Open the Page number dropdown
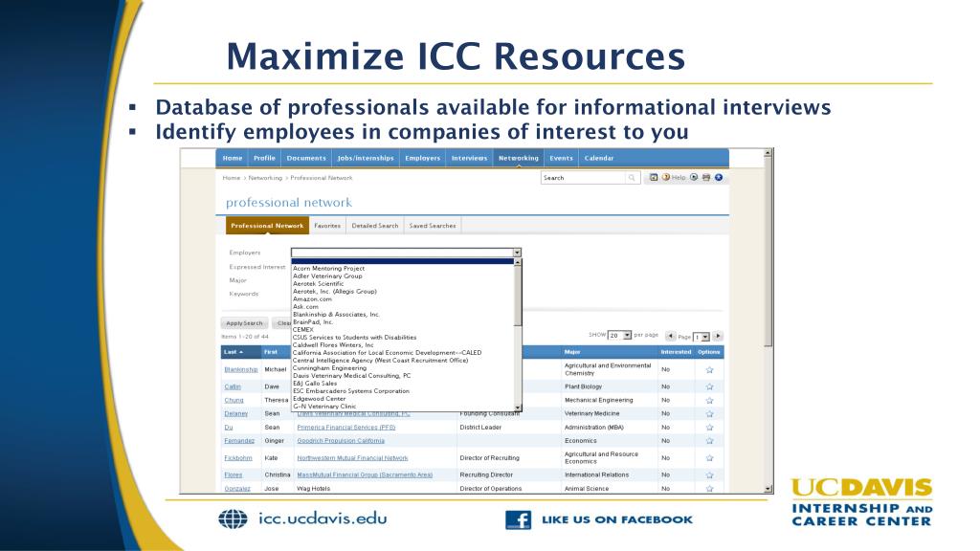 [705, 337]
